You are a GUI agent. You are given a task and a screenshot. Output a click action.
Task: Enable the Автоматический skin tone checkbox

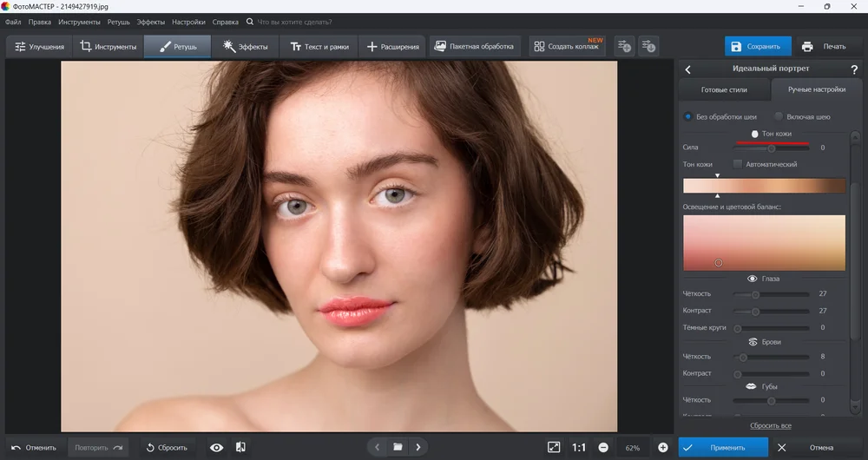(738, 164)
